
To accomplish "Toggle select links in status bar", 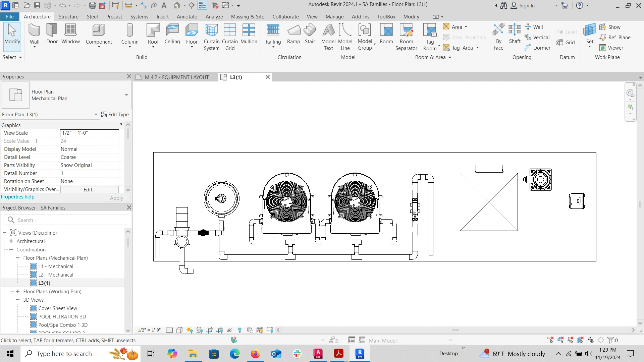I will 550,340.
